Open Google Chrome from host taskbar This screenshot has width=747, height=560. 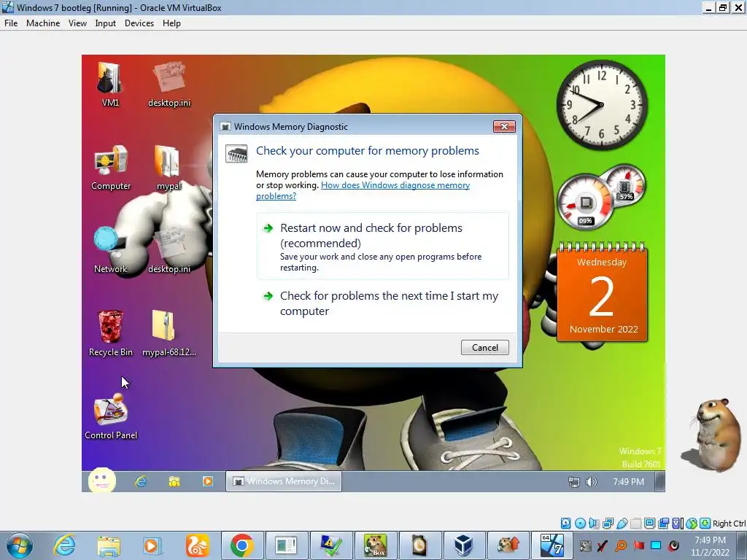pyautogui.click(x=241, y=545)
